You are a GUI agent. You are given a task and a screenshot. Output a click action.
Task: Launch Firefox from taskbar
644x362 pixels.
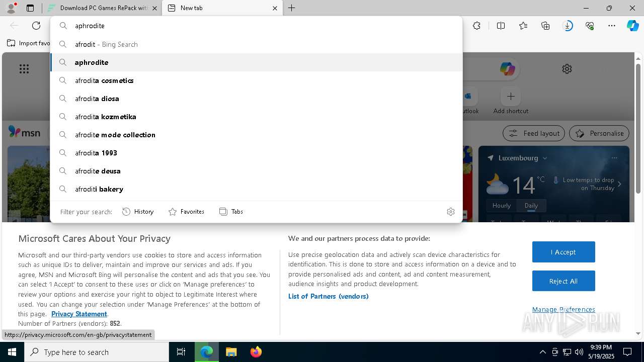(x=256, y=352)
